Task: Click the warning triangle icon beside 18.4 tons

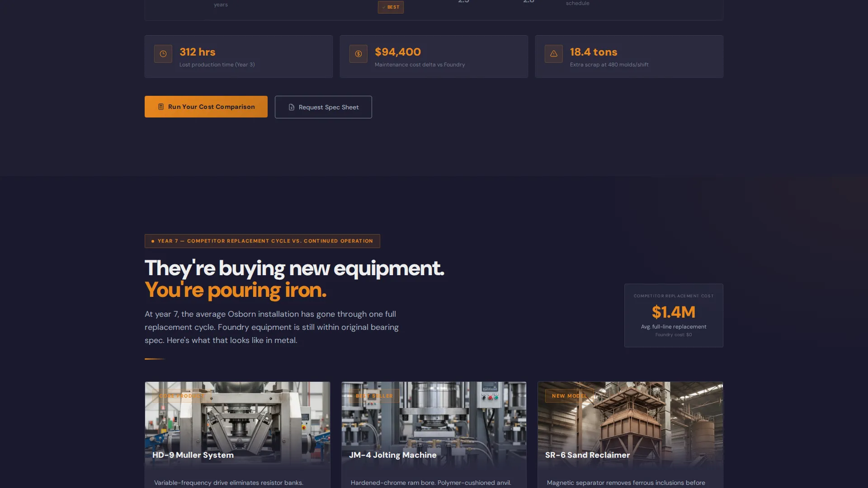Action: tap(553, 54)
